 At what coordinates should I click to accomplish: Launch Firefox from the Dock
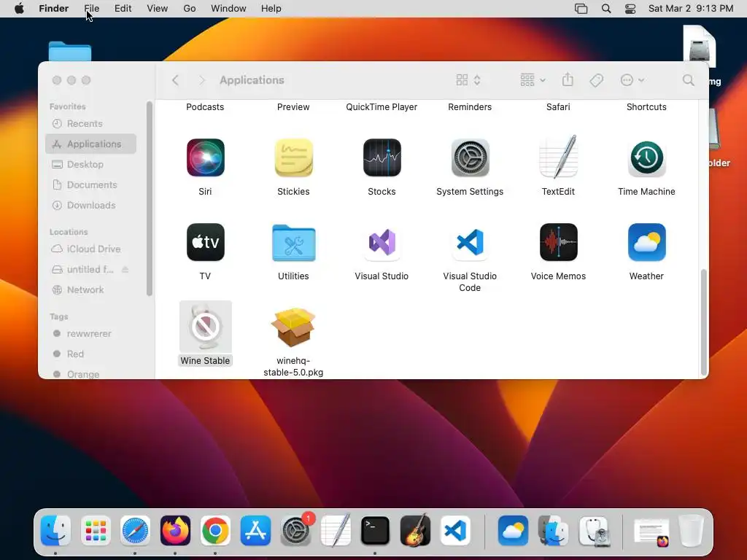click(x=175, y=531)
